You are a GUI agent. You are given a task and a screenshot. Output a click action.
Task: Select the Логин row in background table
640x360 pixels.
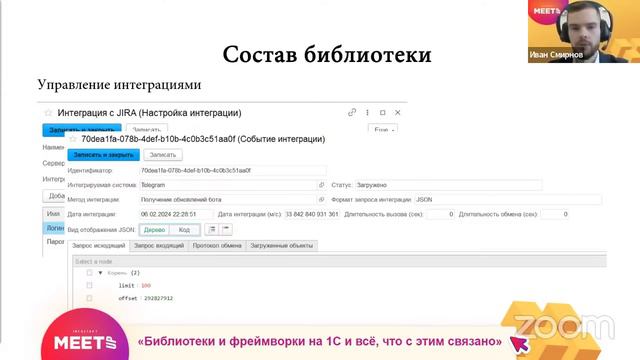point(54,228)
